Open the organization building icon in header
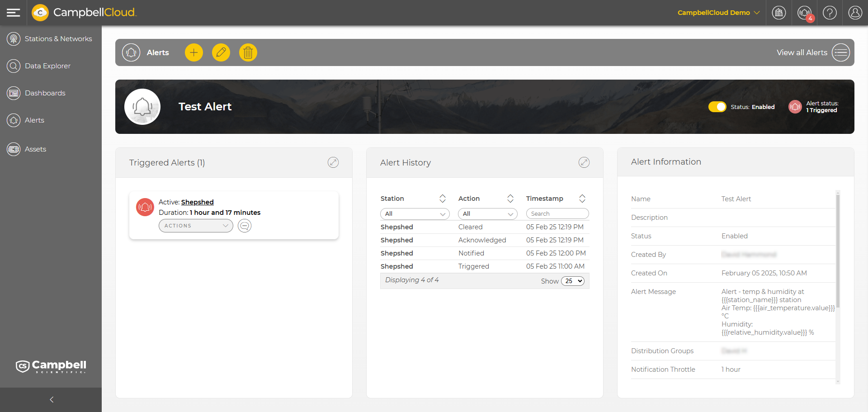This screenshot has width=868, height=412. tap(779, 13)
